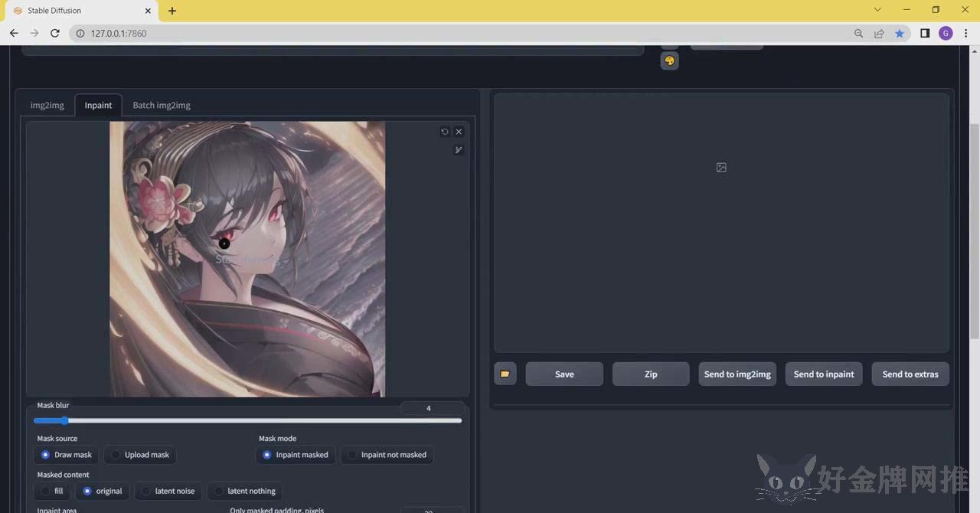Close the Stable Diffusion tab
This screenshot has width=980, height=513.
coord(147,11)
